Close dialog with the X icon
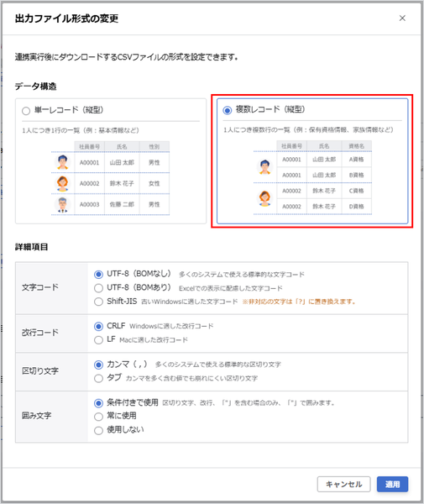Screen dimensions: 424x504 pyautogui.click(x=402, y=18)
